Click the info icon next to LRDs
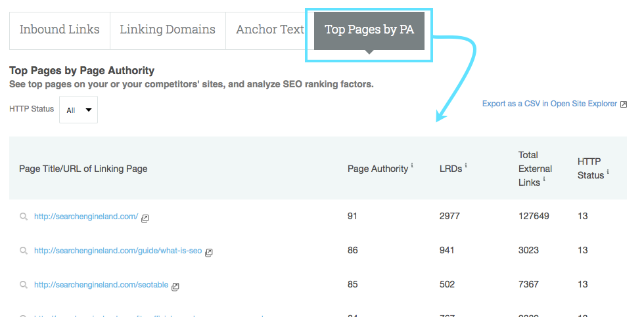Image resolution: width=644 pixels, height=317 pixels. 467,166
